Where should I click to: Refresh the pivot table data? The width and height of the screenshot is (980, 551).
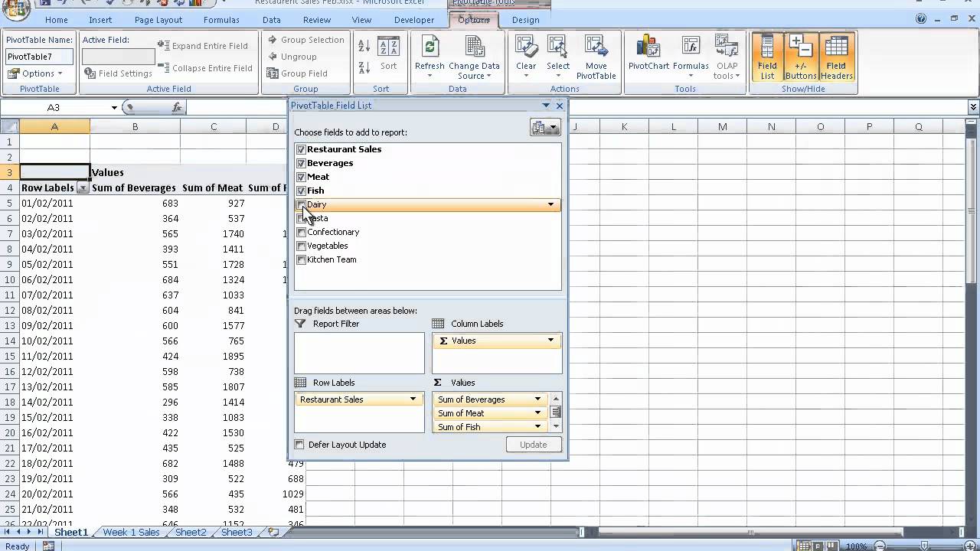(x=430, y=56)
